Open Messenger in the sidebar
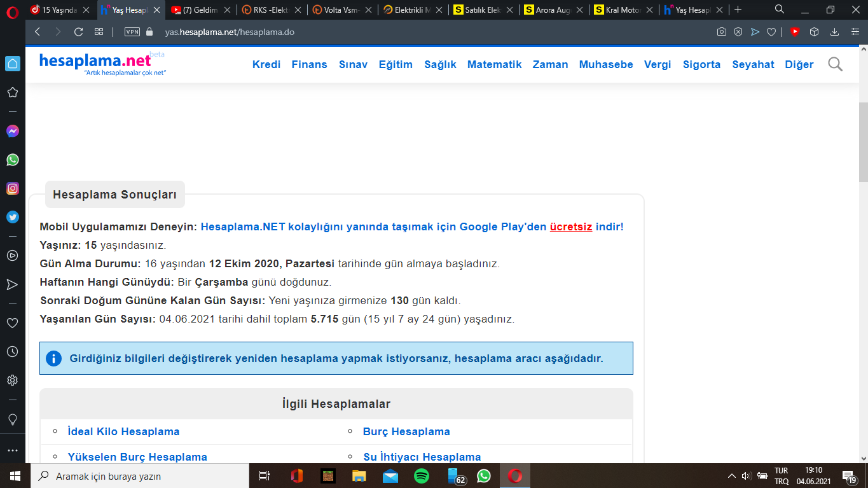 [x=12, y=131]
